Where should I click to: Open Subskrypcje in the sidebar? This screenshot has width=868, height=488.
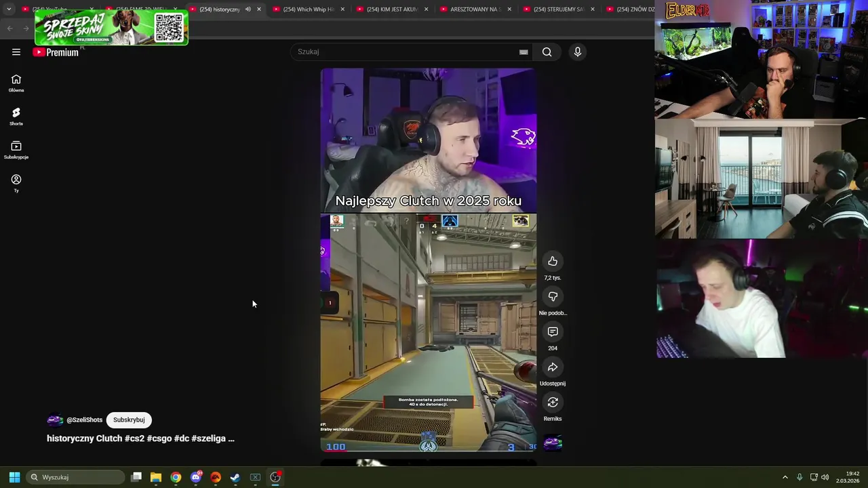[16, 150]
